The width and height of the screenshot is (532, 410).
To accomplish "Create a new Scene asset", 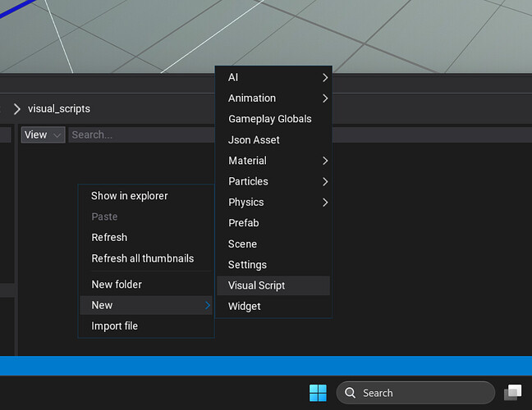I will pos(243,244).
